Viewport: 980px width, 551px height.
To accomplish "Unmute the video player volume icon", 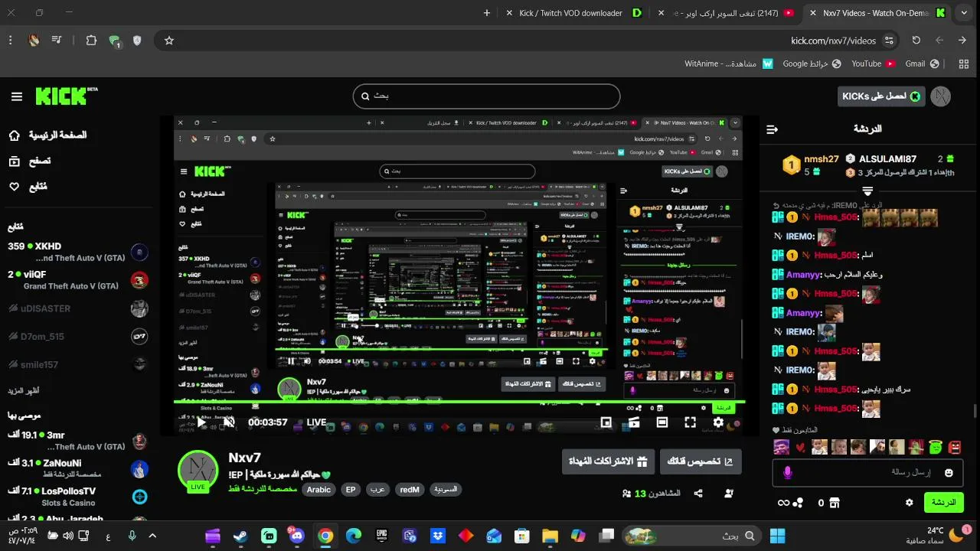I will [x=229, y=422].
